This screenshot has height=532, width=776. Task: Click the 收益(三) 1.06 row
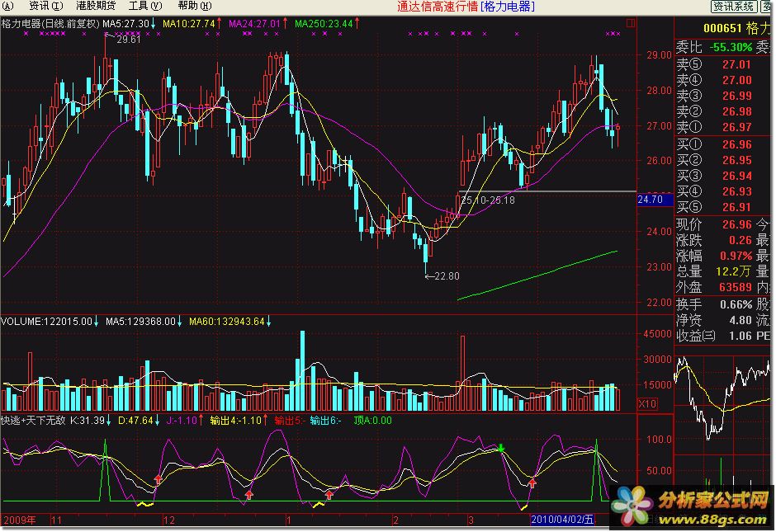[713, 336]
